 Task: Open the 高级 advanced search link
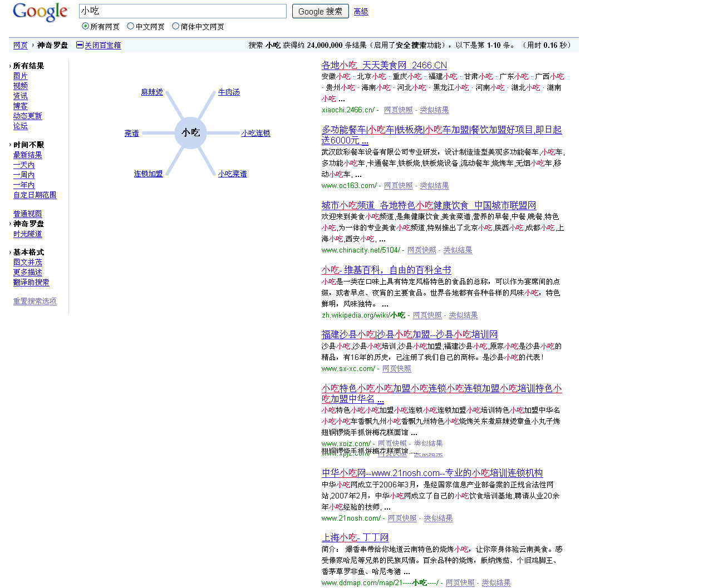click(361, 12)
